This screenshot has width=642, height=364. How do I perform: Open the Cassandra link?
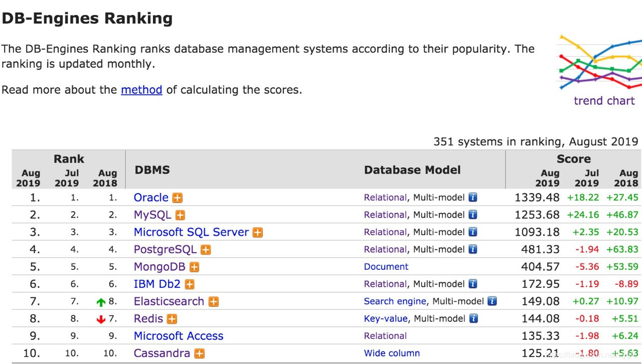162,353
